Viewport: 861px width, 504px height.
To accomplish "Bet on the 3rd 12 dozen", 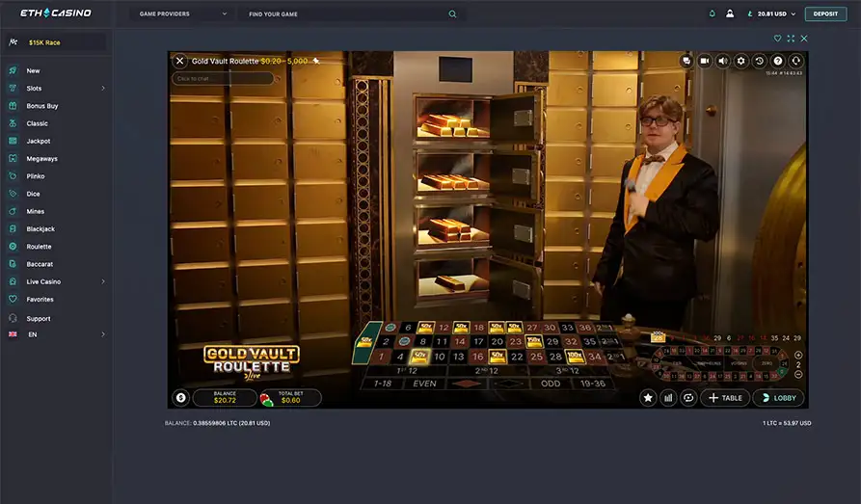I will coord(567,371).
